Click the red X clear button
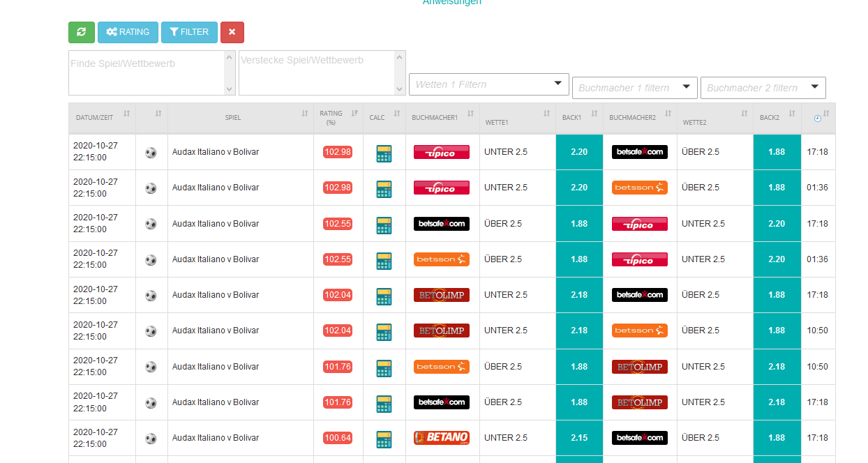Viewport: 868px width, 463px height. coord(232,32)
